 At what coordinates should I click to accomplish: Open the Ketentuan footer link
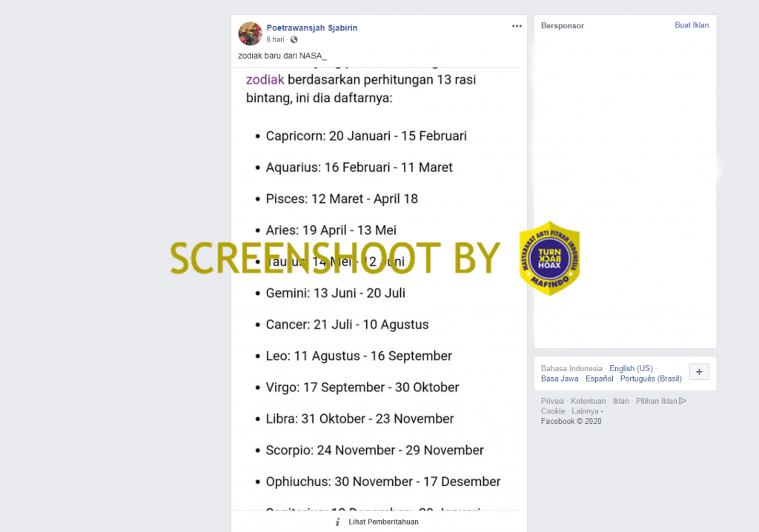point(588,401)
